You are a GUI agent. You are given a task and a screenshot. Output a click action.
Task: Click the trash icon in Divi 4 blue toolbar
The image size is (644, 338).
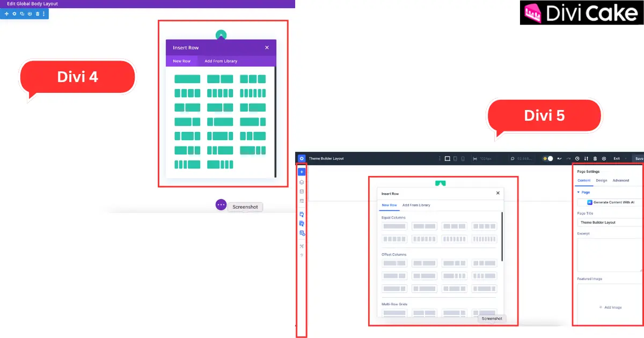(37, 13)
